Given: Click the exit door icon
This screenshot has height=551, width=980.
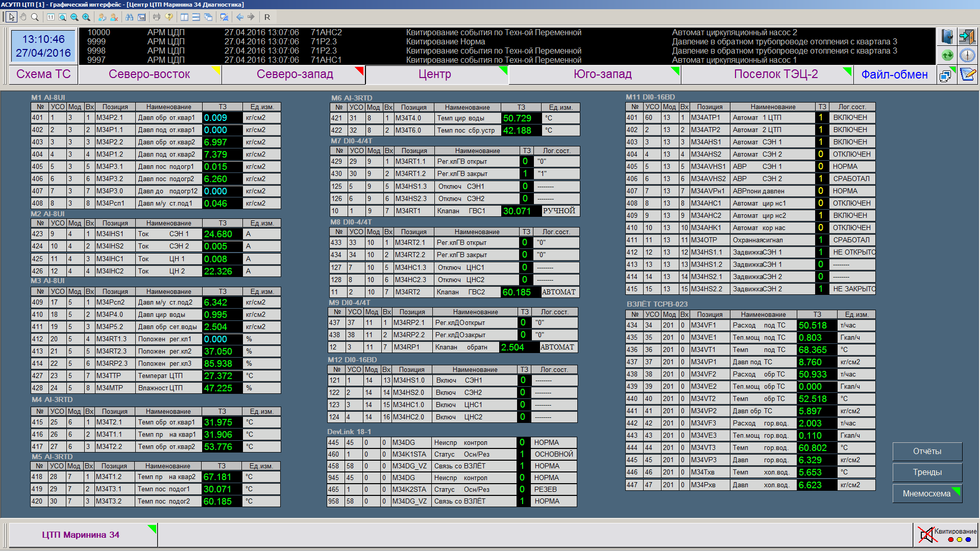Looking at the screenshot, I should click(x=967, y=37).
